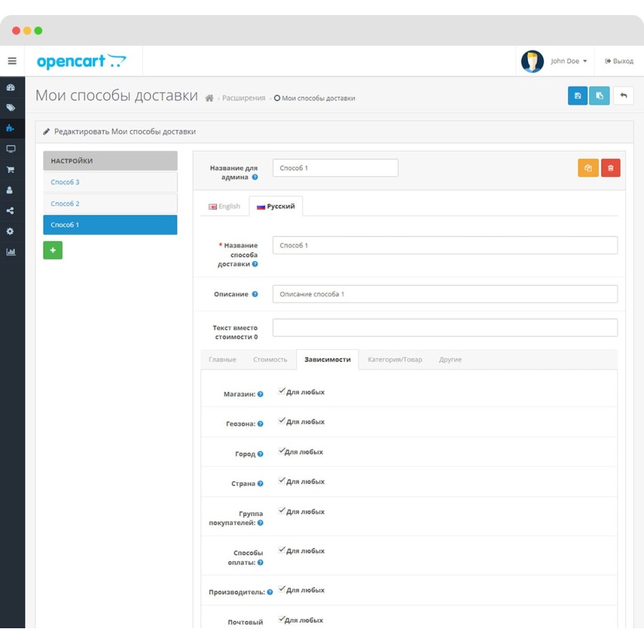The height and width of the screenshot is (644, 644).
Task: Open the Стоимость tab
Action: pos(270,360)
